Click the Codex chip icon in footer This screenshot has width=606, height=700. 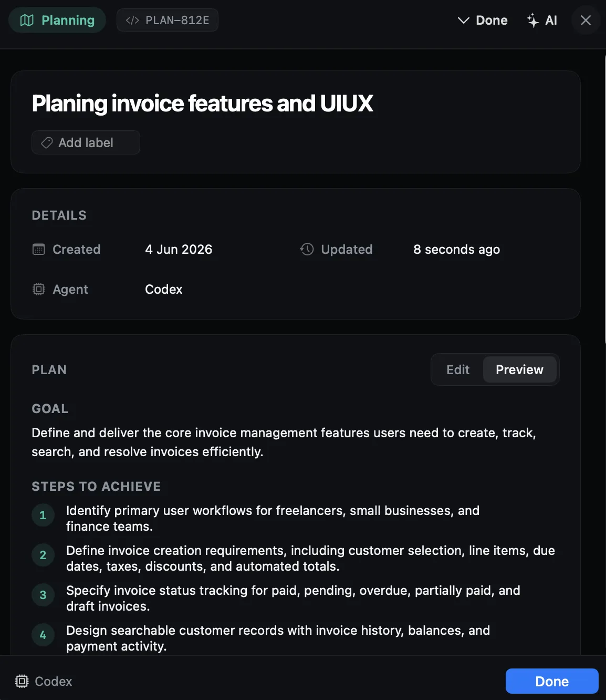coord(22,681)
